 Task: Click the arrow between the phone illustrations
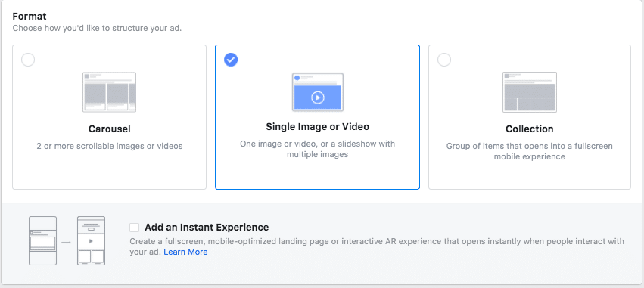(67, 242)
